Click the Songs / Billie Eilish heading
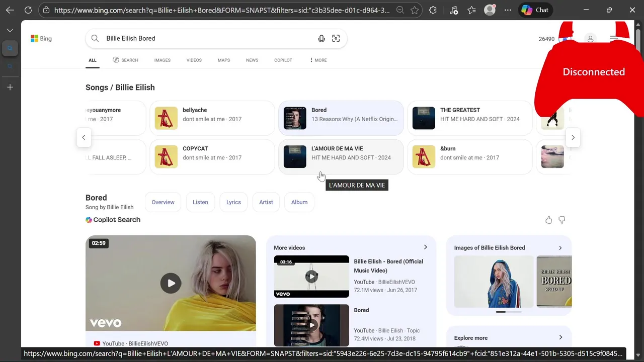Viewport: 644px width, 362px height. tap(120, 87)
